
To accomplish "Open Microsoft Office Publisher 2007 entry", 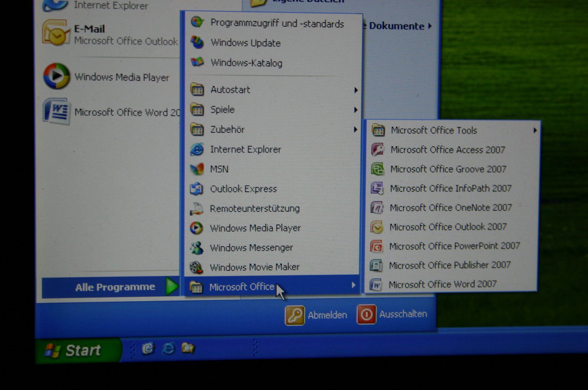I will click(x=451, y=265).
